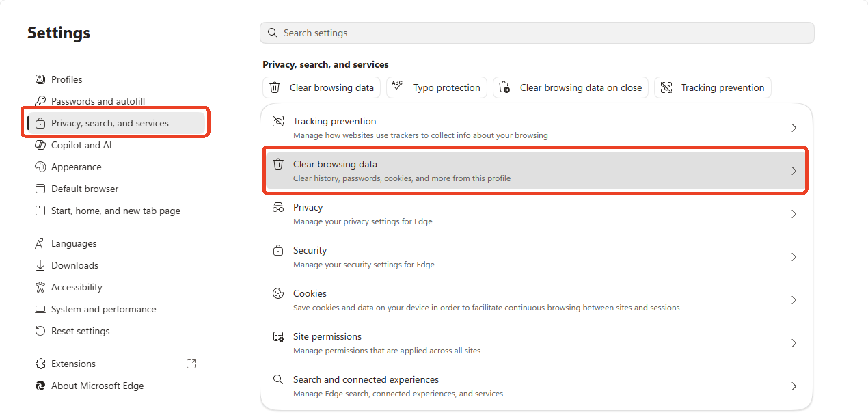Viewport: 868px width, 419px height.
Task: Open Clear browsing data via its chevron
Action: (794, 171)
